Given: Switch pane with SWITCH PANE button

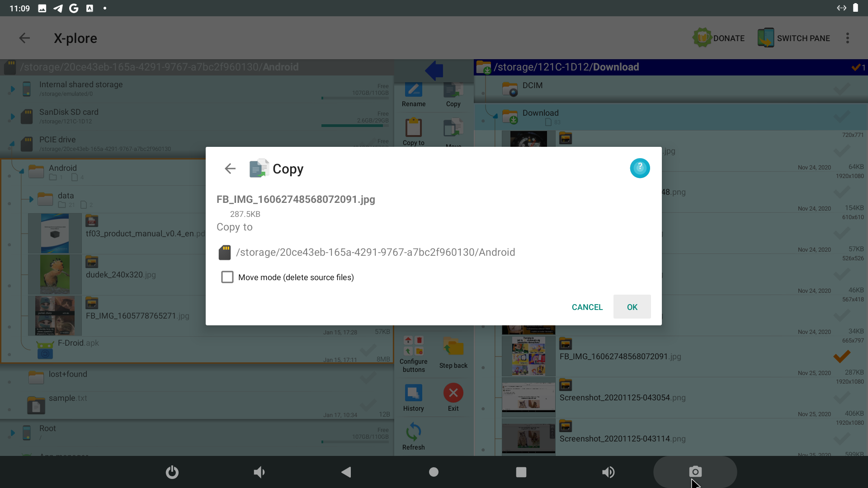Looking at the screenshot, I should [x=794, y=38].
